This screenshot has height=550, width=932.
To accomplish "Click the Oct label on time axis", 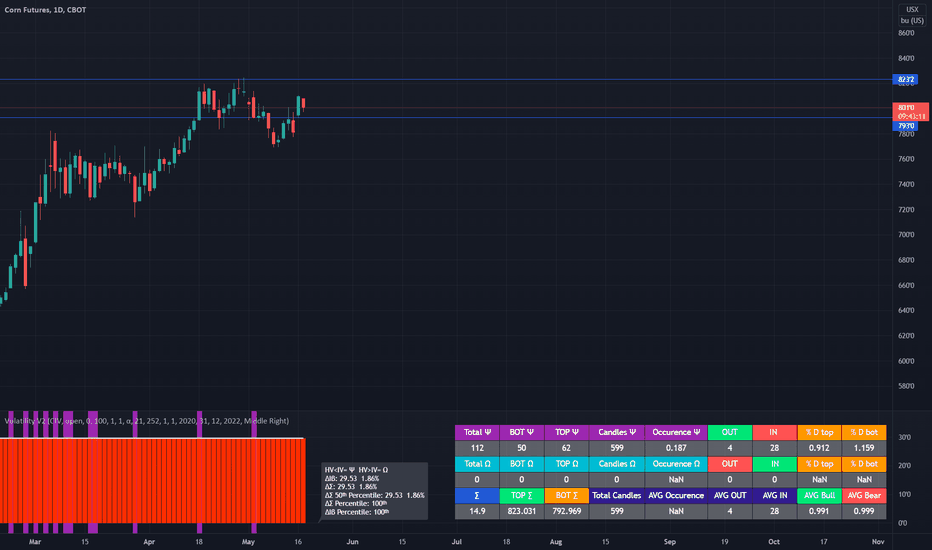I will tap(774, 542).
